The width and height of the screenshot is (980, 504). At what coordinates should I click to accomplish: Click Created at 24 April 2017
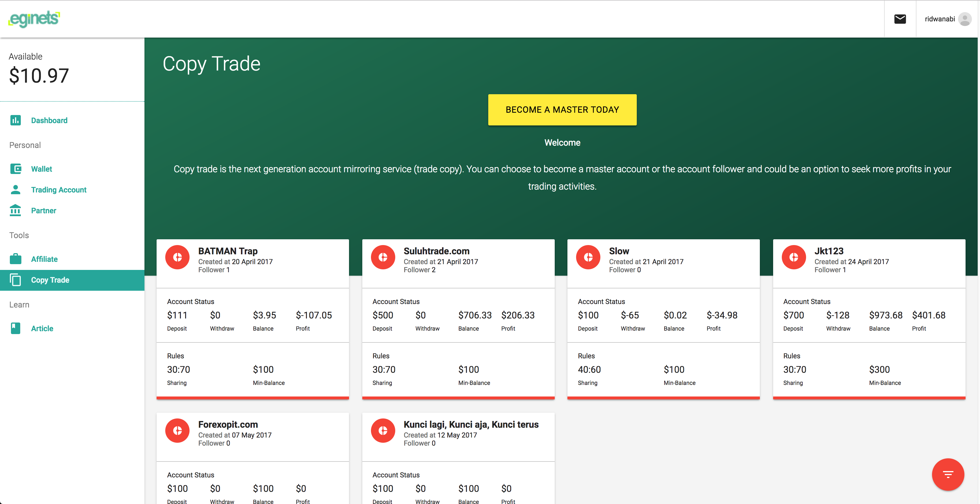(x=851, y=262)
